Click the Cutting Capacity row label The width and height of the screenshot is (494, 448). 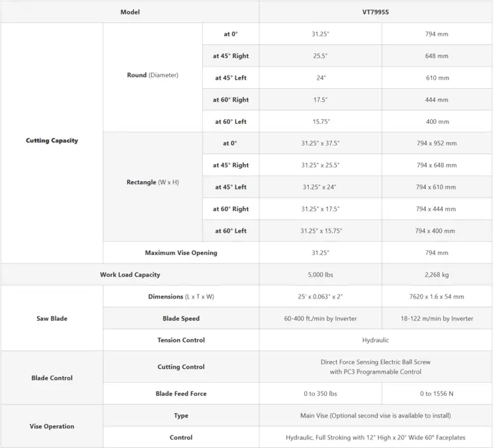52,140
